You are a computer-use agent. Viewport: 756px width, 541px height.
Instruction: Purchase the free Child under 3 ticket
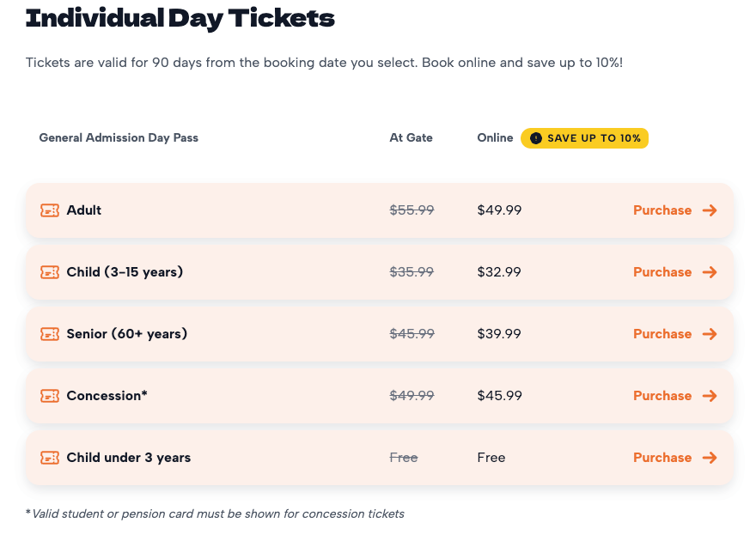pyautogui.click(x=662, y=458)
